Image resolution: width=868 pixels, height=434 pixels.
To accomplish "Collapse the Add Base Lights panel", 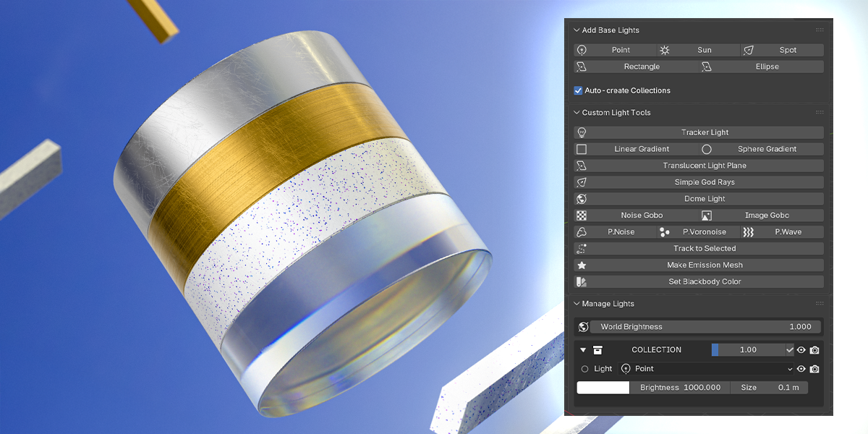I will coord(576,30).
